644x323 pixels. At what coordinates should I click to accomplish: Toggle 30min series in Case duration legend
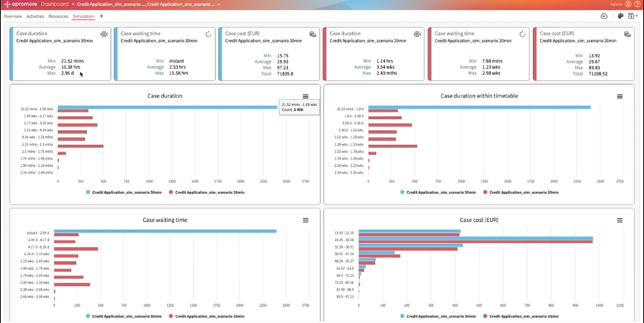pos(124,192)
